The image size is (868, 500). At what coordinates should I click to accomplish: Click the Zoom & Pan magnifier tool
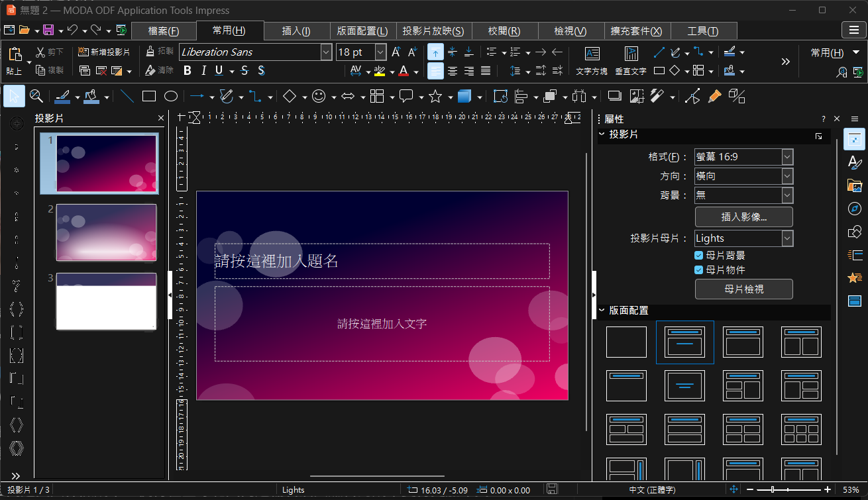pyautogui.click(x=36, y=97)
